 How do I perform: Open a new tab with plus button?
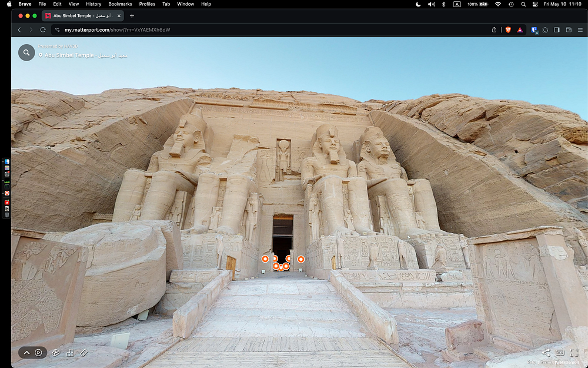[x=132, y=16]
